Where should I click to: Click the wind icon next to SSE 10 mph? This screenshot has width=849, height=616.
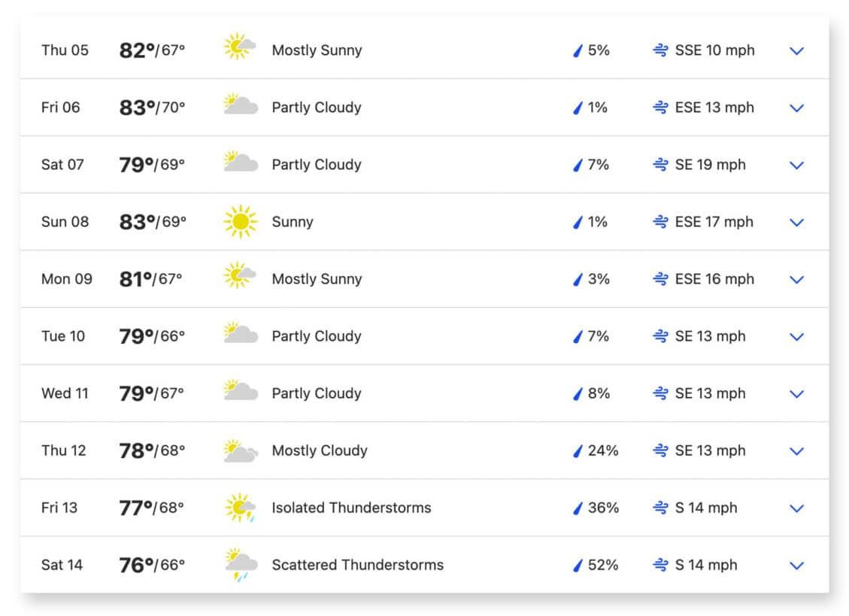(x=662, y=50)
